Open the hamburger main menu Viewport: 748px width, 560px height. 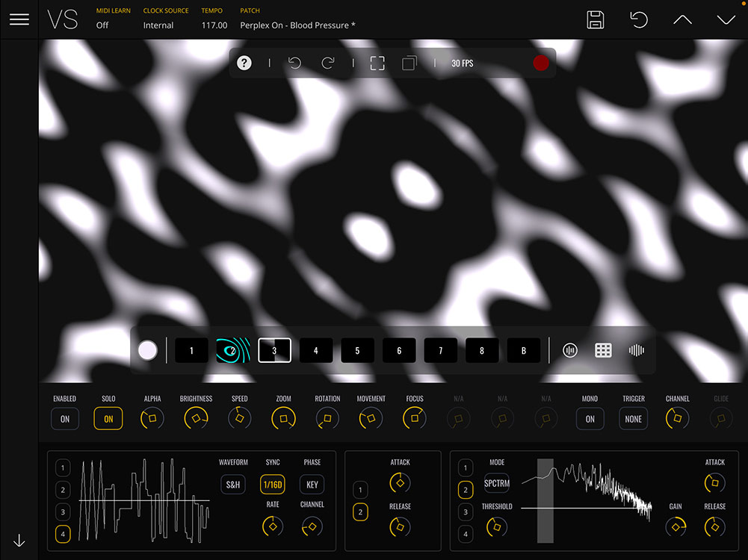click(19, 19)
